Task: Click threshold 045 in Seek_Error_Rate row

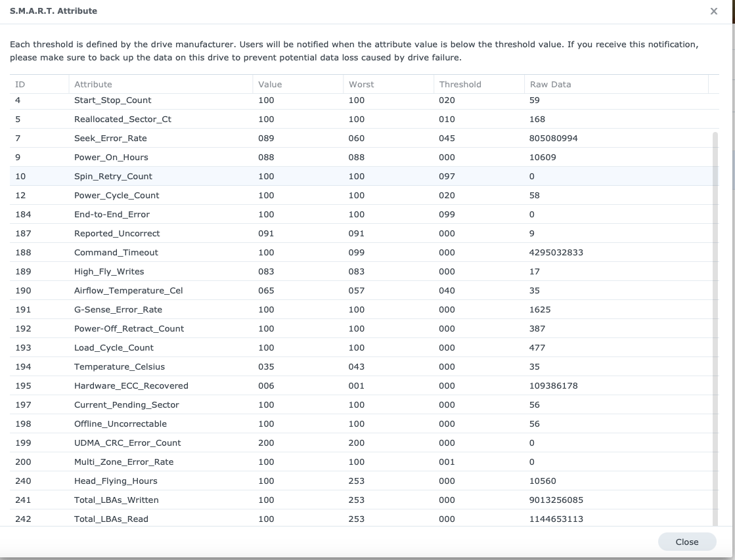Action: (x=447, y=139)
